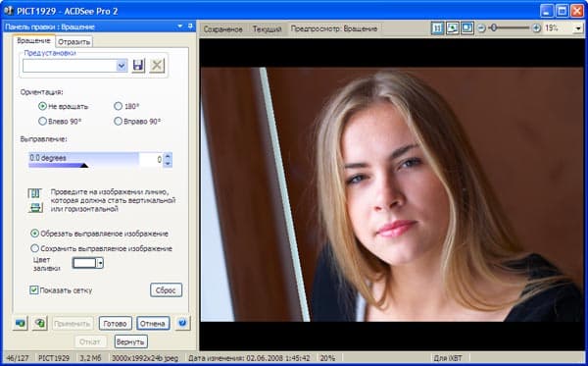This screenshot has height=366, width=588.
Task: Click the save preset floppy disk icon
Action: (x=138, y=66)
